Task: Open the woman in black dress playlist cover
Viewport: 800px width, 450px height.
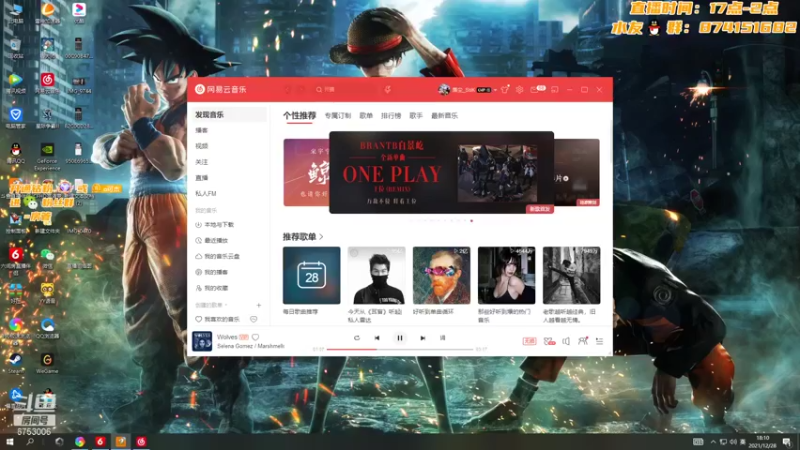Action: tap(507, 276)
